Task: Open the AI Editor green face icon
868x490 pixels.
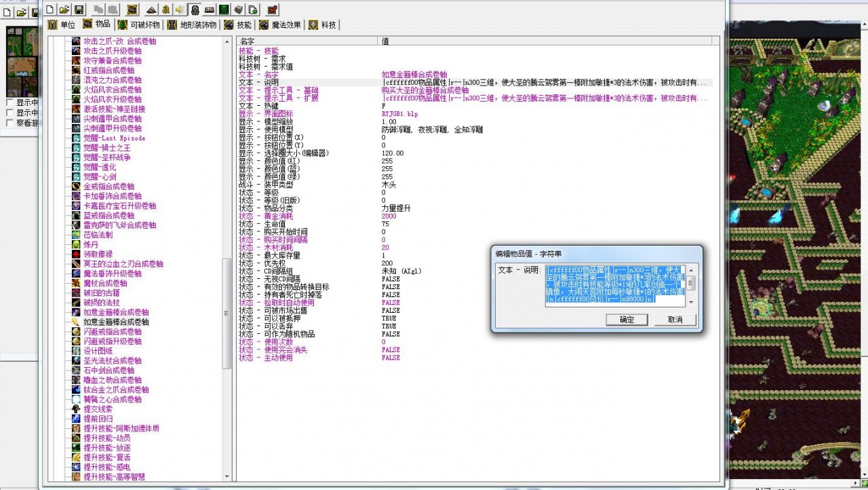Action: coord(223,10)
